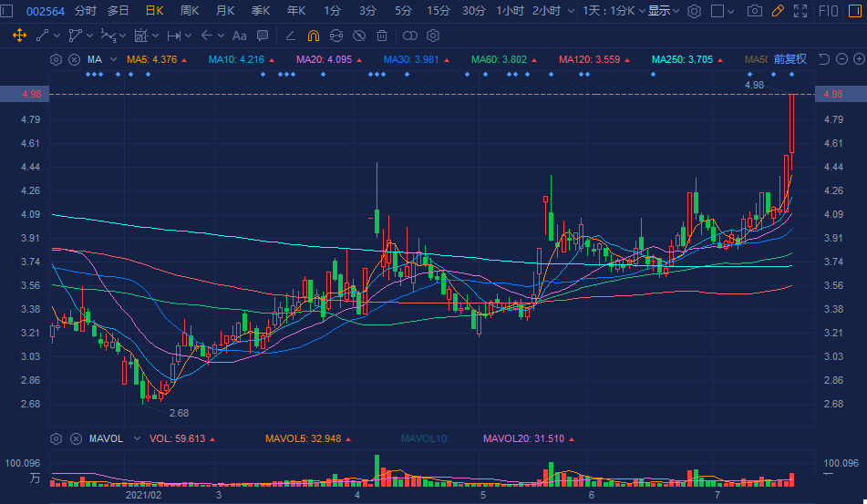Click the MA5 orange legend label
This screenshot has height=504, width=867.
pos(151,59)
